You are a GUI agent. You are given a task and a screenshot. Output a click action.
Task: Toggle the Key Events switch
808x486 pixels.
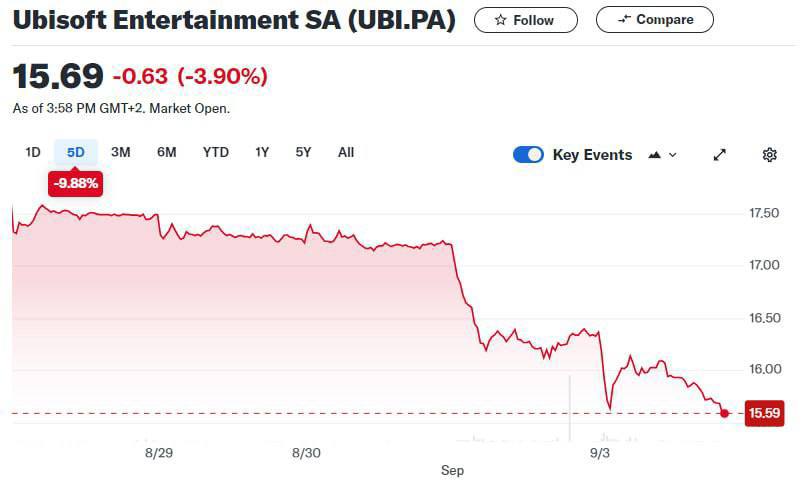point(528,155)
